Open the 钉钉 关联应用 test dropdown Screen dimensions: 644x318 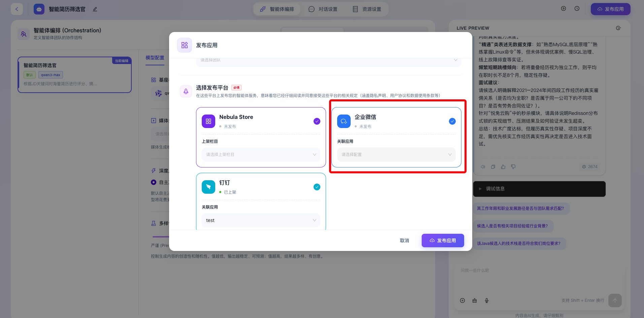[261, 220]
